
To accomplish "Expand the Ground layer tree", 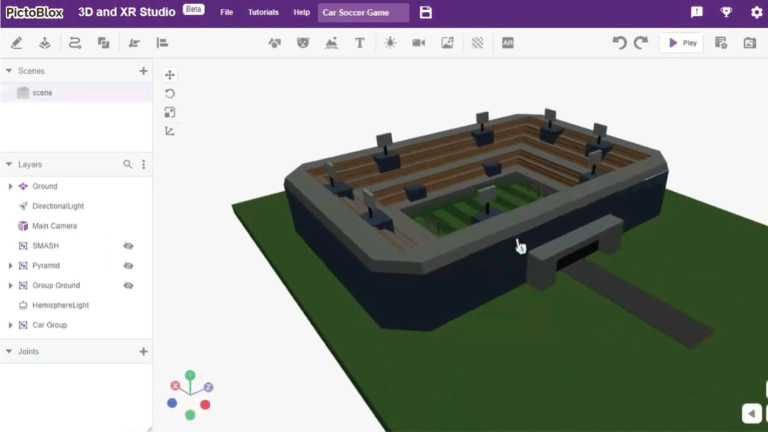I will (10, 186).
